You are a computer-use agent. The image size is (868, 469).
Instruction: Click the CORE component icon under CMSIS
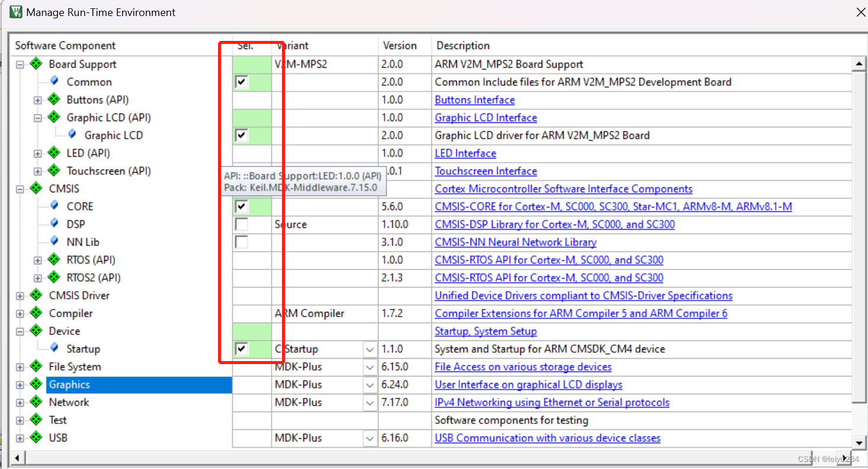(54, 206)
